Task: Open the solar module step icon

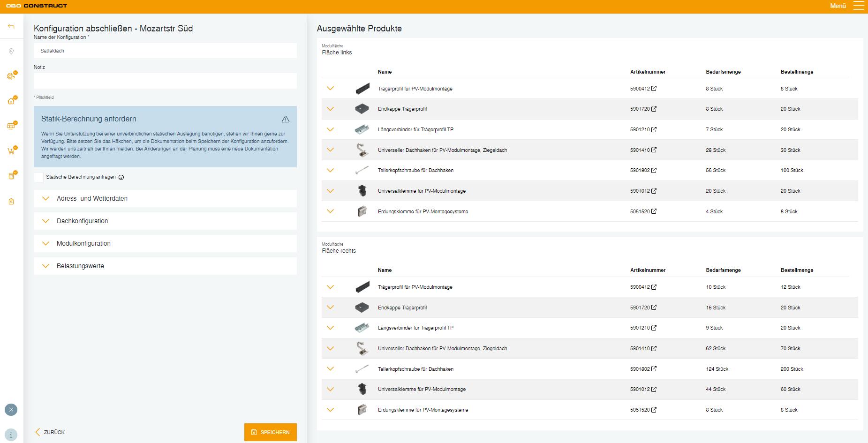Action: pos(12,126)
